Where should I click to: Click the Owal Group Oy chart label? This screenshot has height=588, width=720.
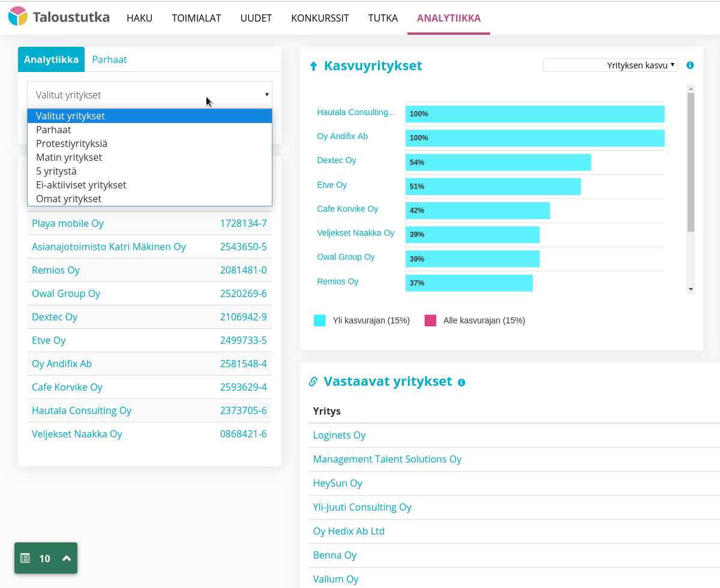tap(346, 257)
